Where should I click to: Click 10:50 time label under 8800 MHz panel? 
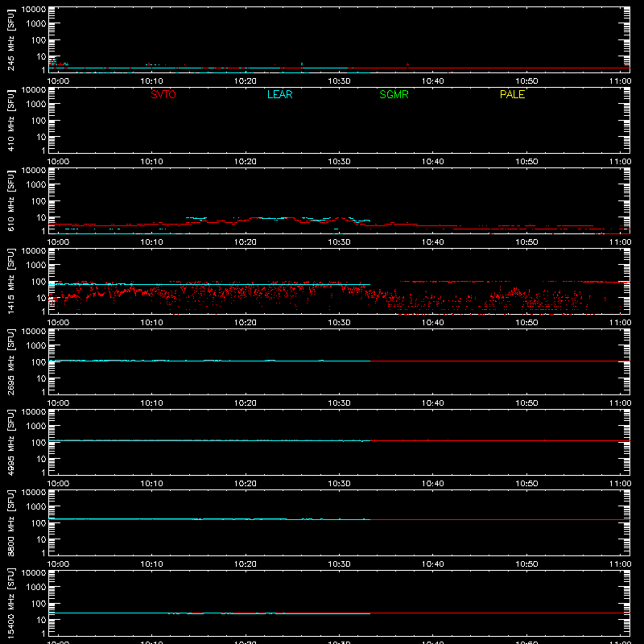526,564
